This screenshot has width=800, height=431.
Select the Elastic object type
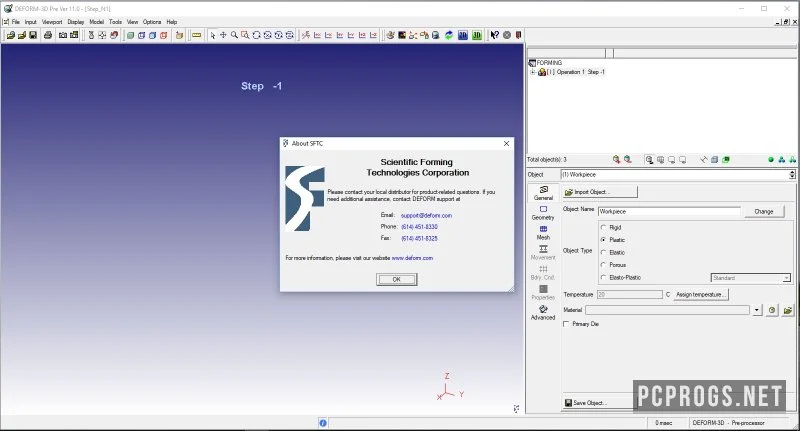coord(604,252)
